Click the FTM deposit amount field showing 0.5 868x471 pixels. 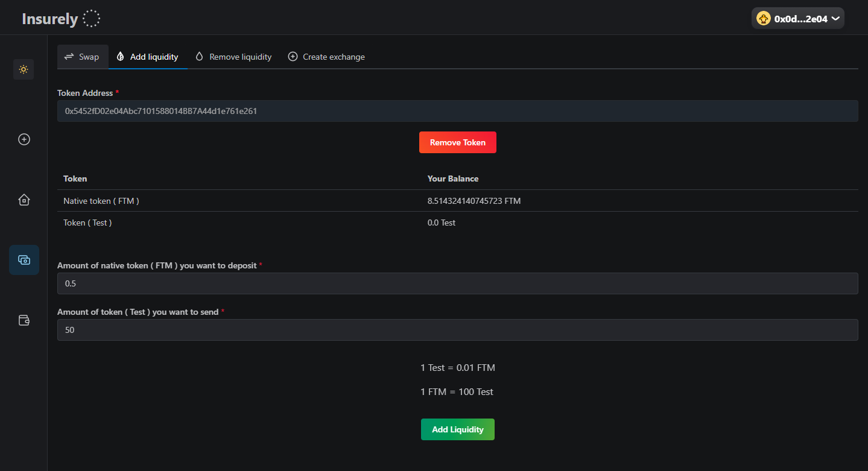(457, 283)
